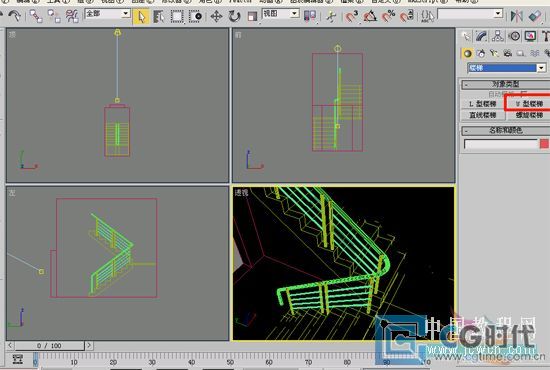Click the U 型楼梯 button
550x370 pixels.
tap(529, 104)
